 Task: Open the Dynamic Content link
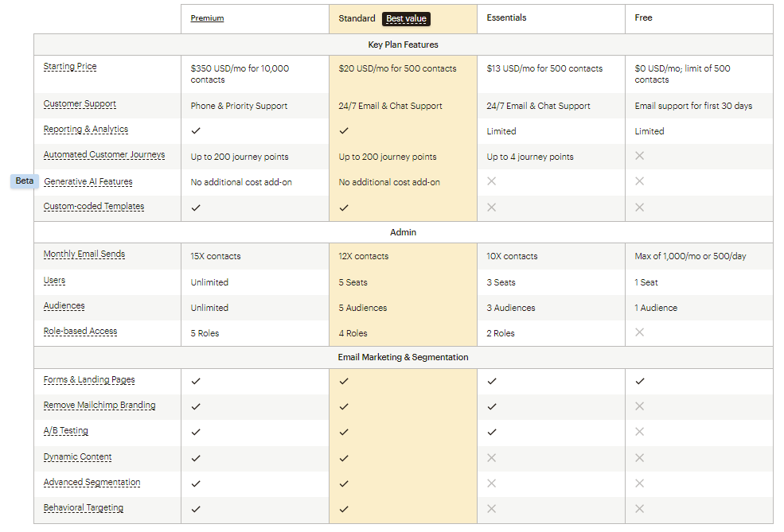77,456
